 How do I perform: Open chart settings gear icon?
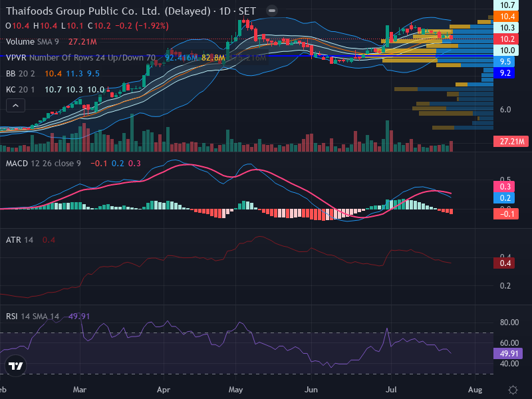[x=513, y=390]
